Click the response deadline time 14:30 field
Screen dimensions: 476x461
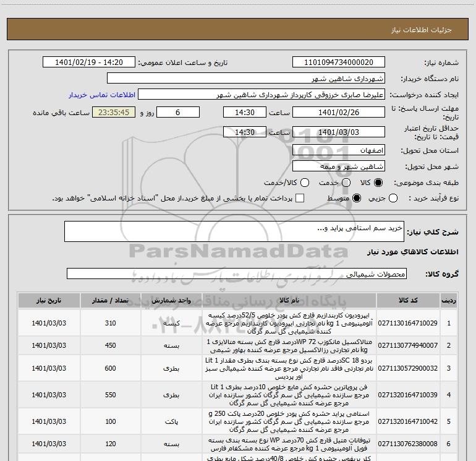245,112
